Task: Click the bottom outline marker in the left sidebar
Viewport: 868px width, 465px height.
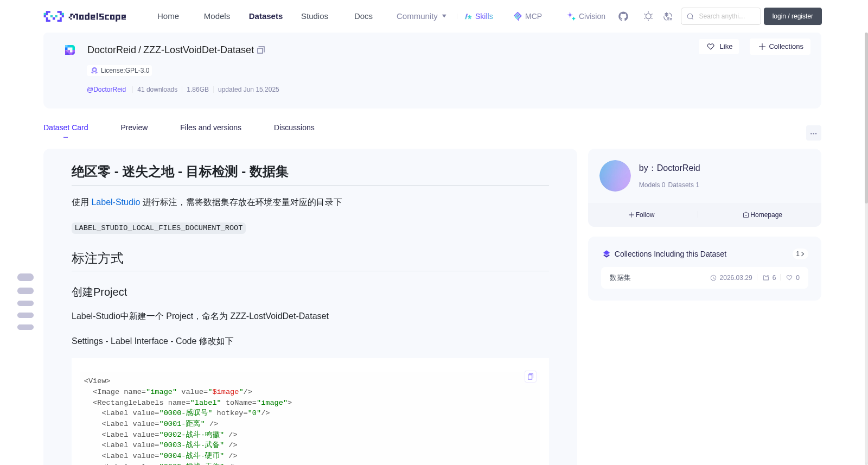Action: [x=25, y=327]
